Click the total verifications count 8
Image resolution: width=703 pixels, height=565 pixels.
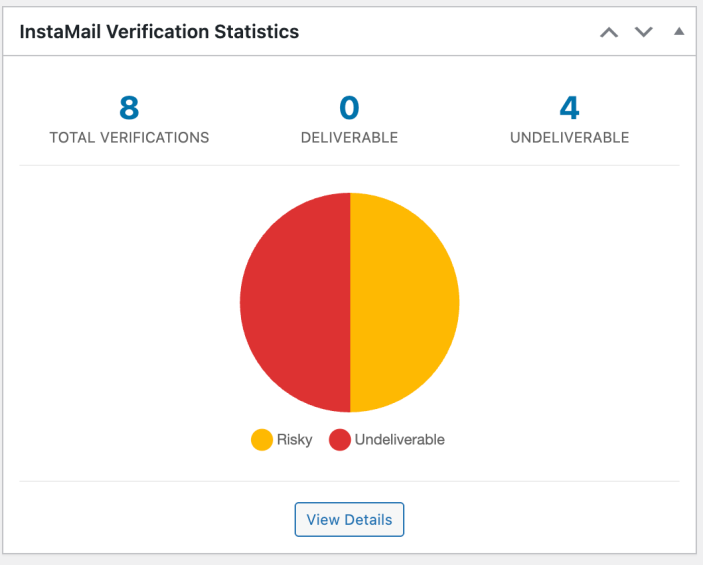[x=129, y=107]
